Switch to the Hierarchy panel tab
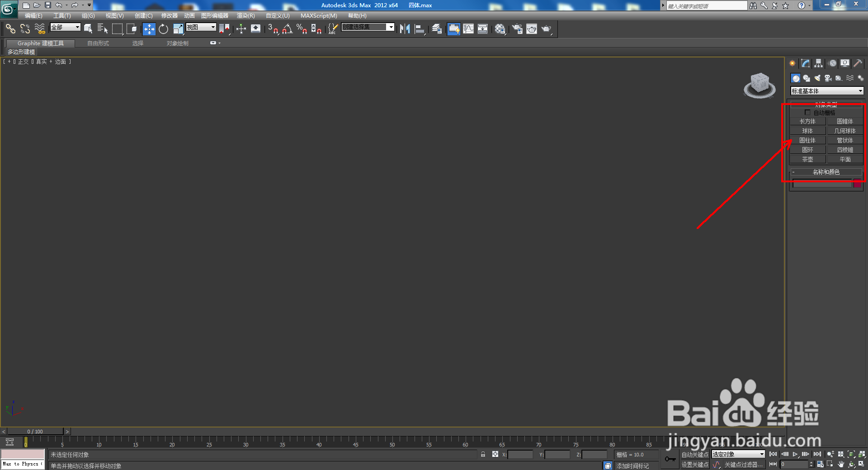Viewport: 868px width, 470px height. pyautogui.click(x=819, y=63)
